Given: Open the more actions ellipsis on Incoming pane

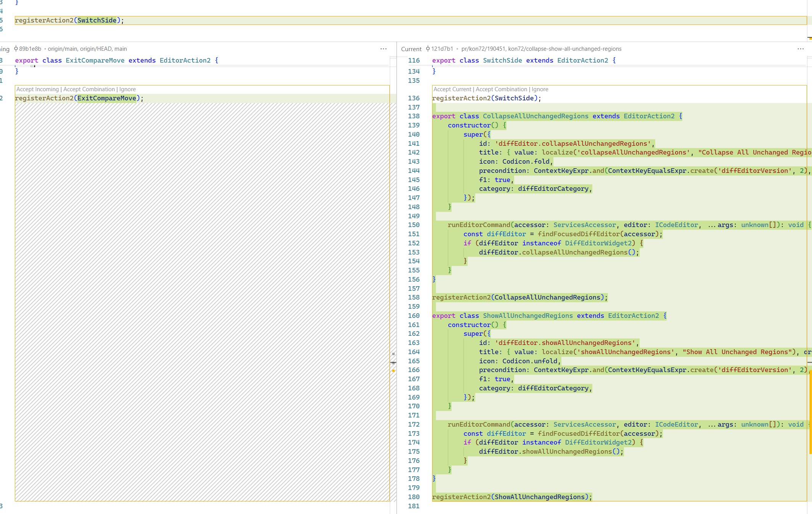Looking at the screenshot, I should click(x=383, y=49).
